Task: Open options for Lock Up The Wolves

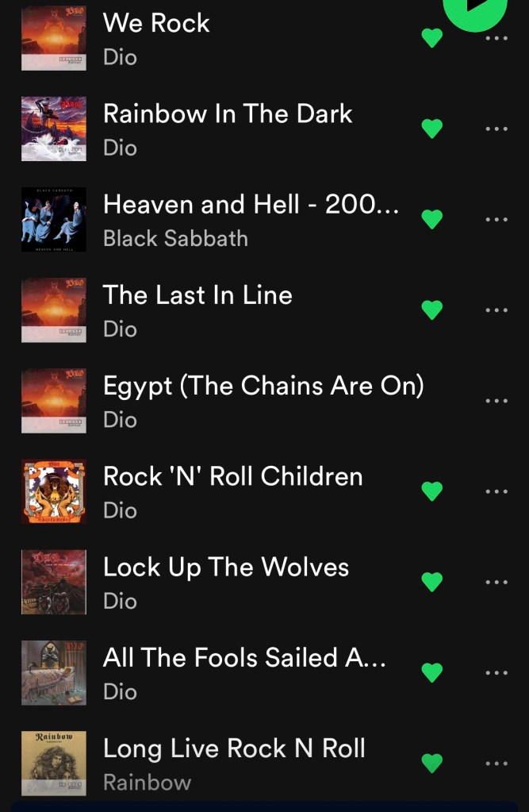Action: coord(496,582)
